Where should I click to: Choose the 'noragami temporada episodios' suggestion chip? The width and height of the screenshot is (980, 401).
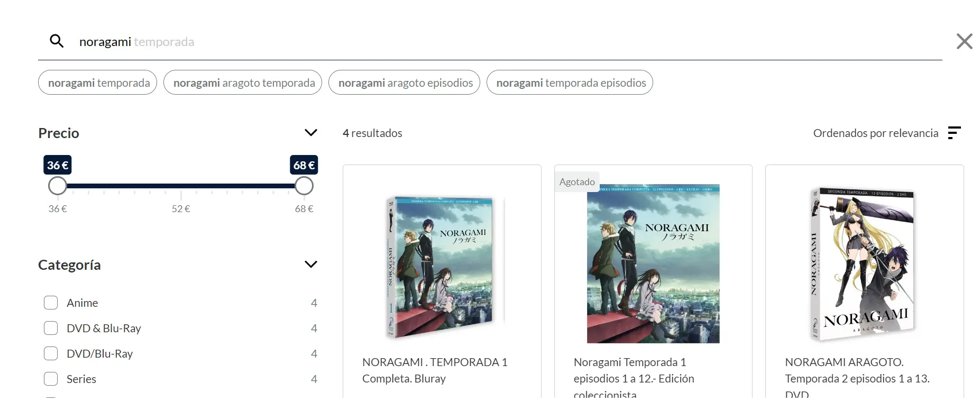tap(570, 83)
